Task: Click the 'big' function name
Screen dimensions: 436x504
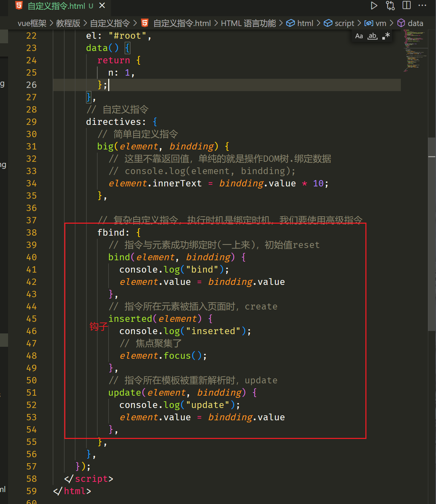Action: click(105, 146)
